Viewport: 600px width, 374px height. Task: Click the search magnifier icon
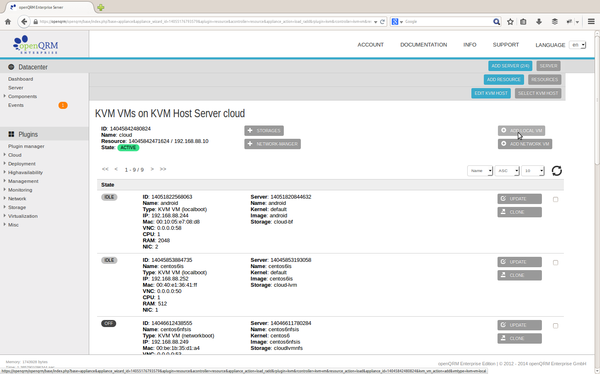point(496,22)
